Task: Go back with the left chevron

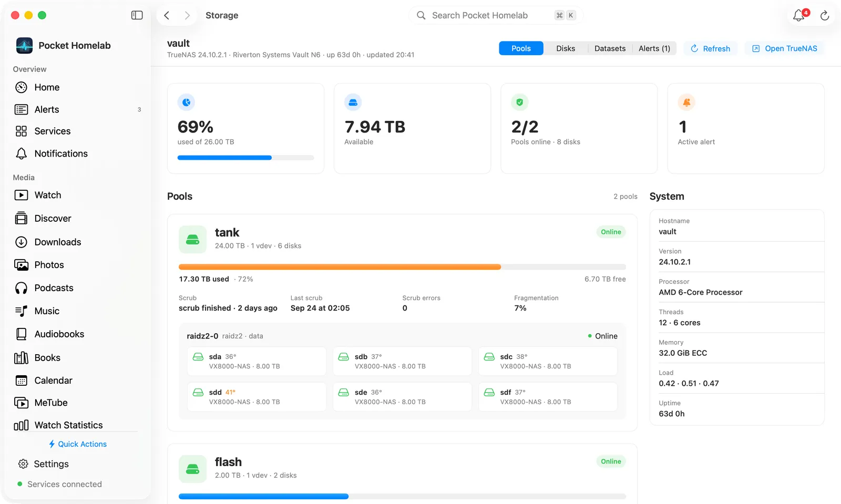Action: click(x=167, y=15)
